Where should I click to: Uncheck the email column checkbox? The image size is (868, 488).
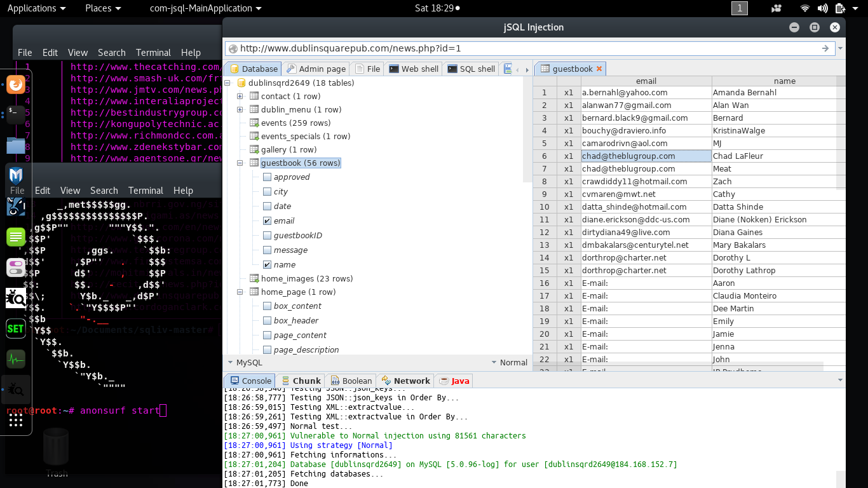pyautogui.click(x=267, y=221)
